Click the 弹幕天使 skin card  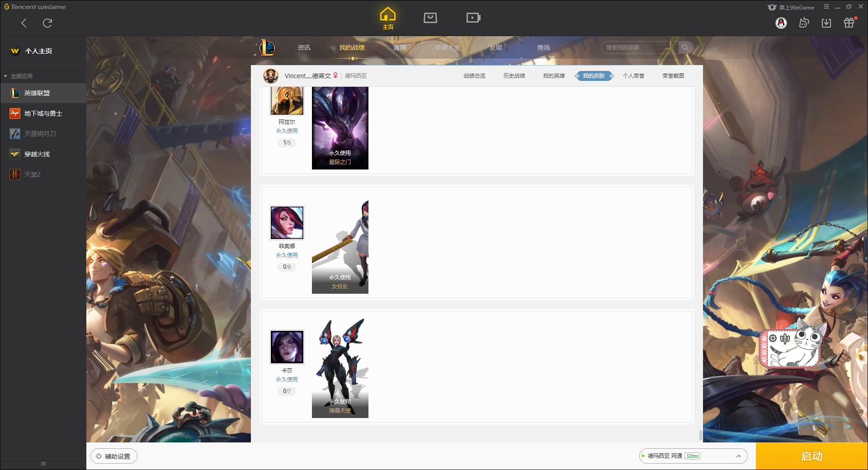click(340, 368)
